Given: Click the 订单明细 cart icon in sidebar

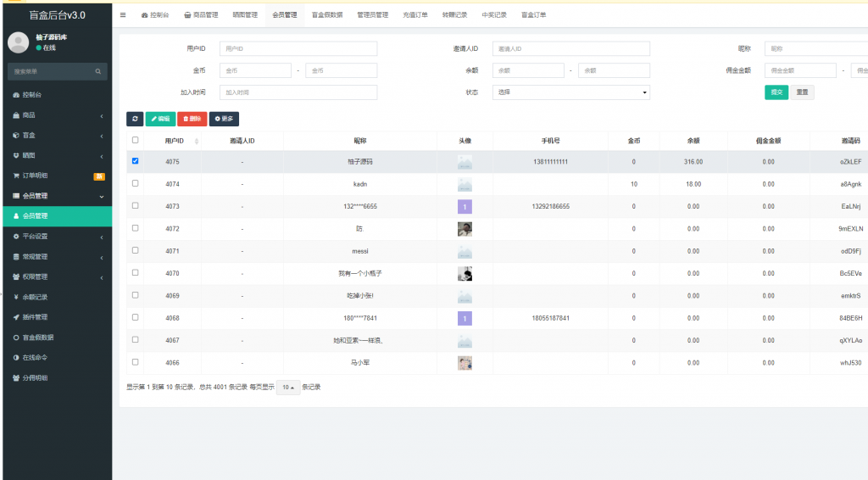Looking at the screenshot, I should tap(16, 176).
